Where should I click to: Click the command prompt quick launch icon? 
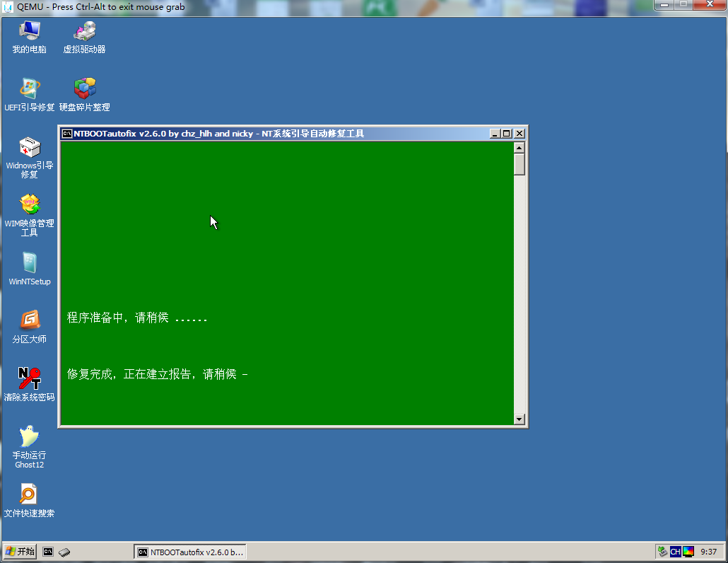click(48, 552)
